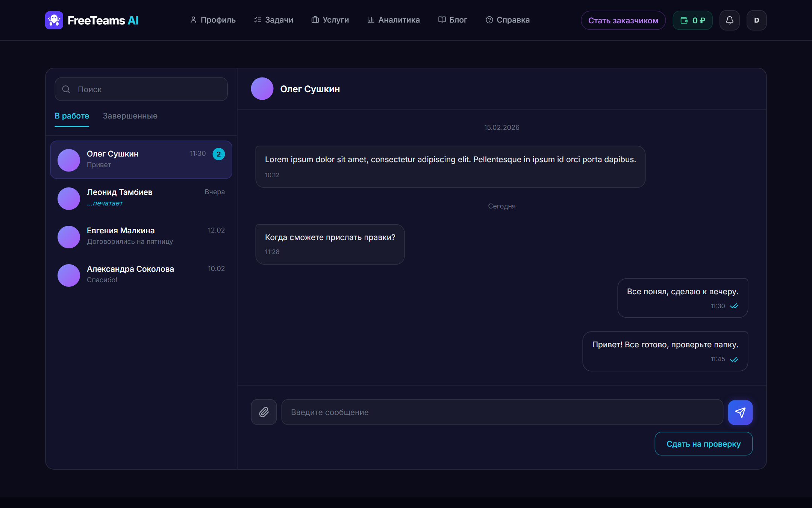
Task: Click the FreeTeams AI brand name
Action: [103, 20]
